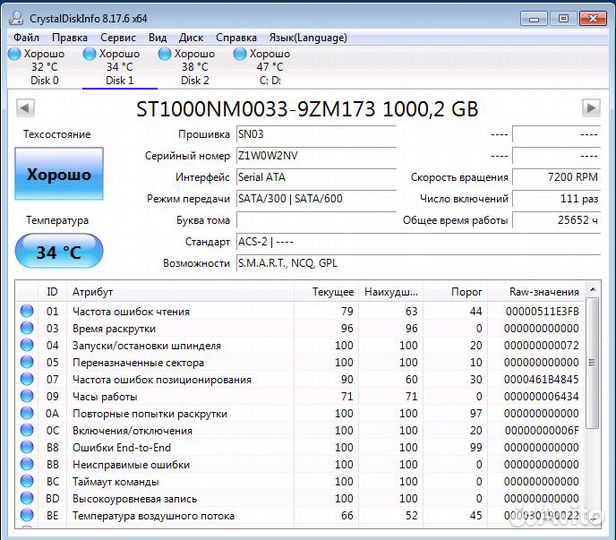Select Disk 2 at 38 °C
The image size is (616, 540).
194,67
